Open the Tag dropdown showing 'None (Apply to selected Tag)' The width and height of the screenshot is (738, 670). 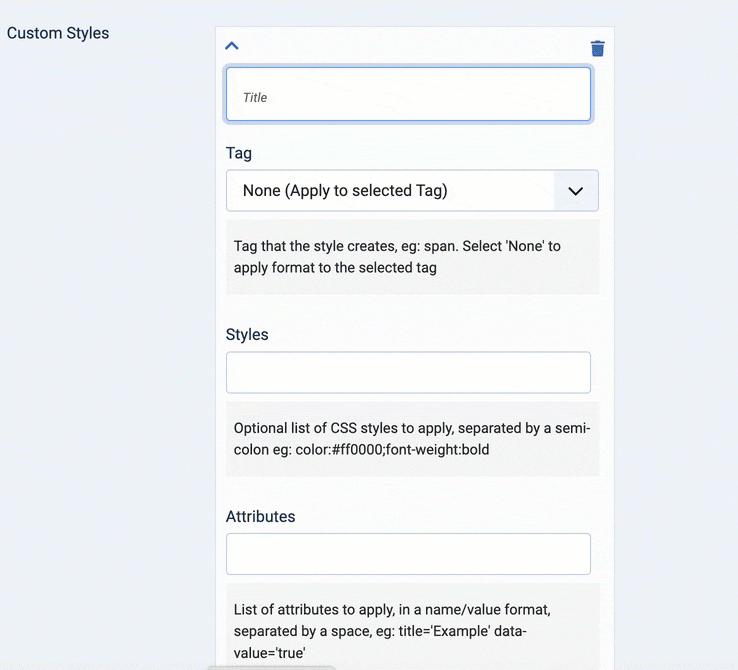[x=390, y=191]
